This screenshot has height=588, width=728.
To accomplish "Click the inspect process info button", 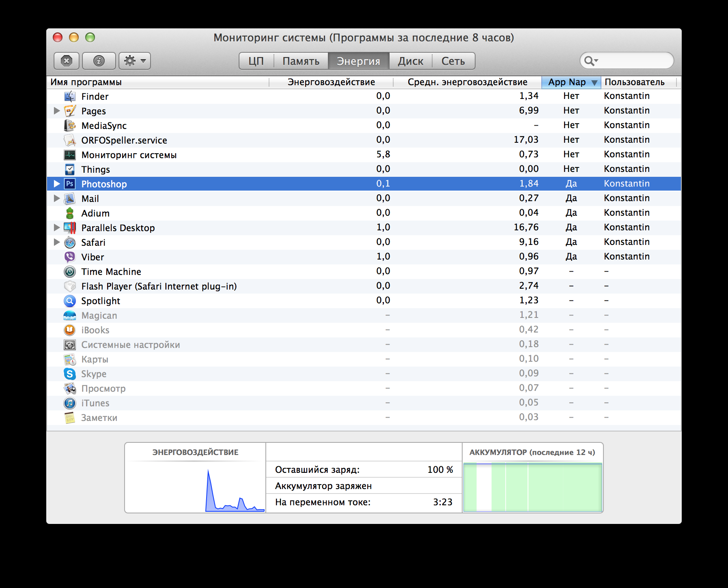I will pyautogui.click(x=99, y=61).
